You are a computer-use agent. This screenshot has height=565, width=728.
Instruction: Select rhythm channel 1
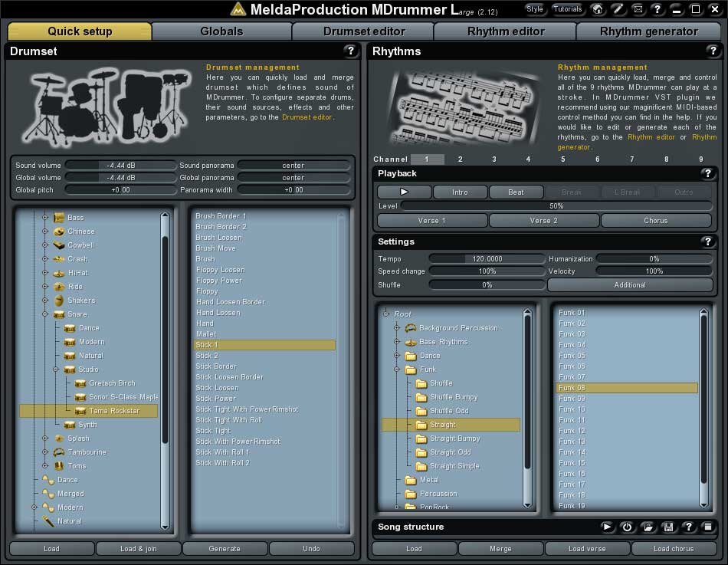[x=427, y=159]
